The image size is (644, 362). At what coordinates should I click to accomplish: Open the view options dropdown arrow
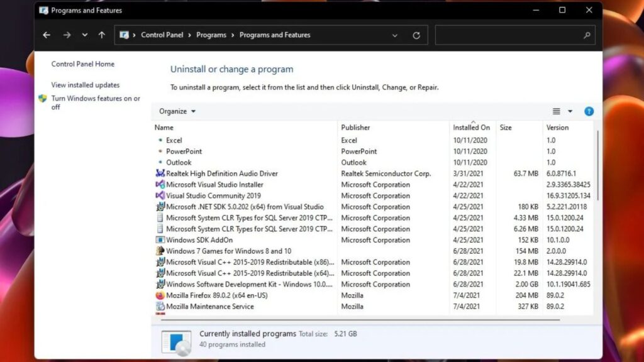coord(570,111)
